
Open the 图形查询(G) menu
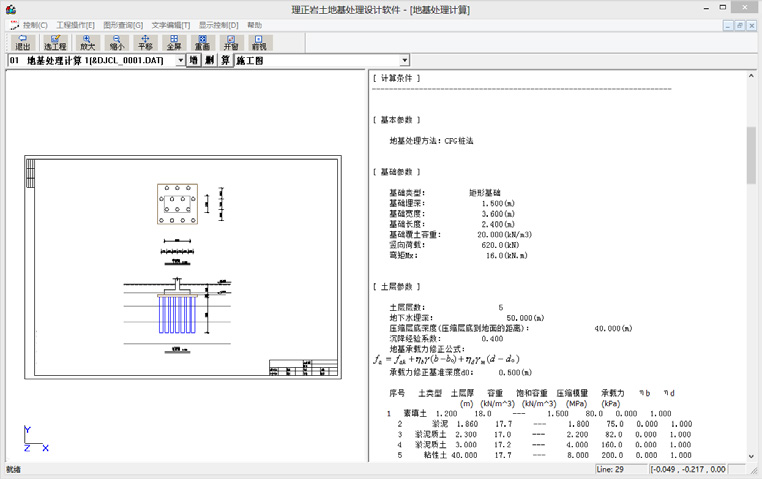tap(123, 25)
